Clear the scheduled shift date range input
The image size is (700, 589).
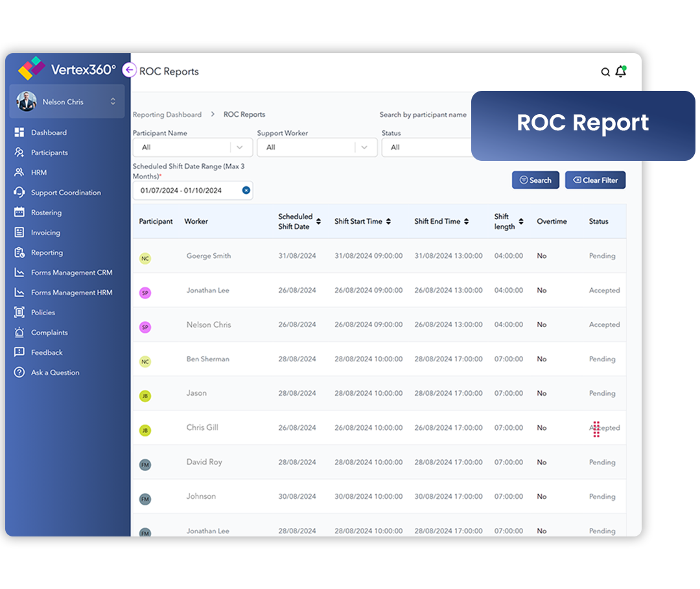coord(246,190)
